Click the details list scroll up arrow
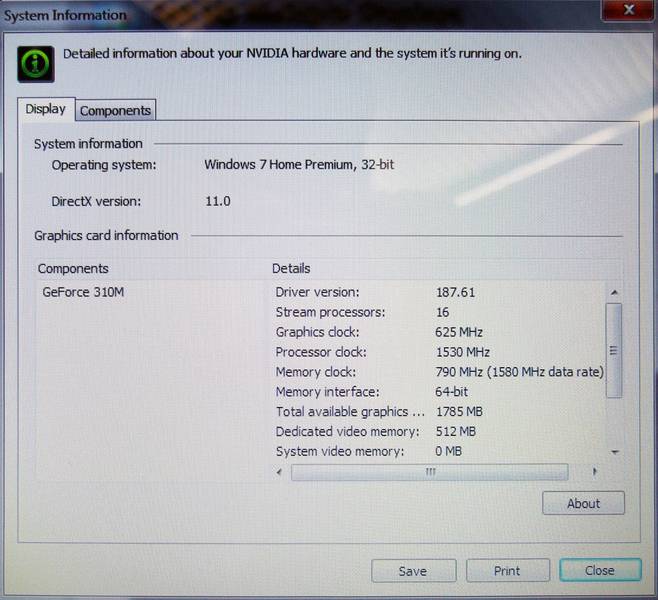 (614, 292)
